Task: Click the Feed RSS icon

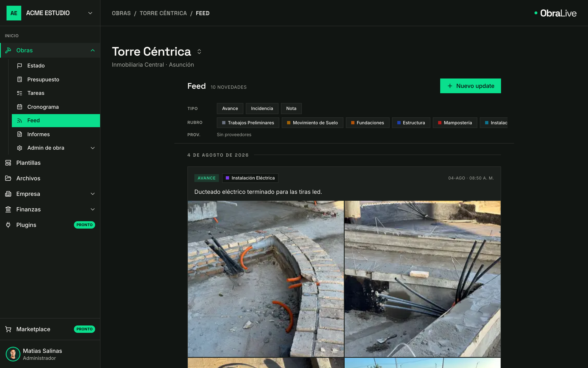Action: tap(20, 120)
